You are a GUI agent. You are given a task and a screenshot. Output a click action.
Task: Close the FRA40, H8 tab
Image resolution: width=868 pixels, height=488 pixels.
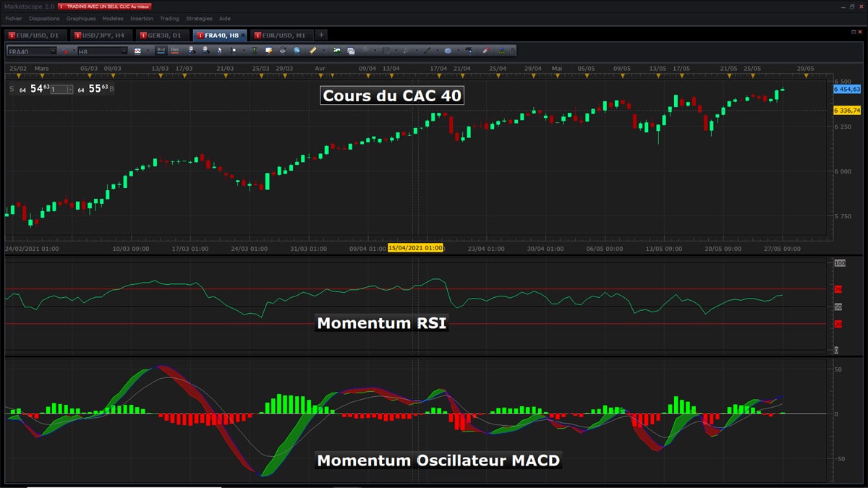click(x=242, y=35)
